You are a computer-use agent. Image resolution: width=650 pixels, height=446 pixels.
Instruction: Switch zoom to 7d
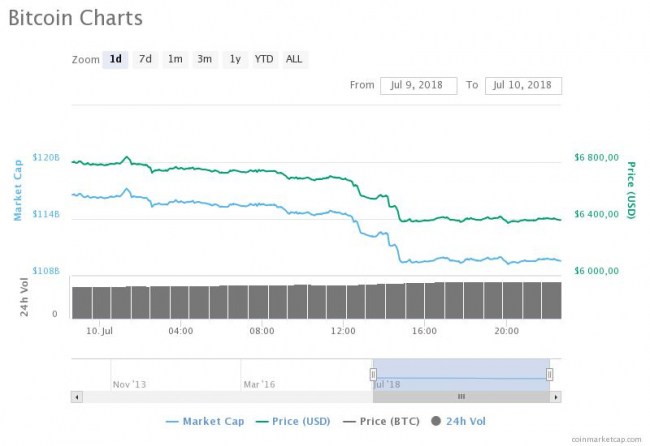(x=145, y=59)
